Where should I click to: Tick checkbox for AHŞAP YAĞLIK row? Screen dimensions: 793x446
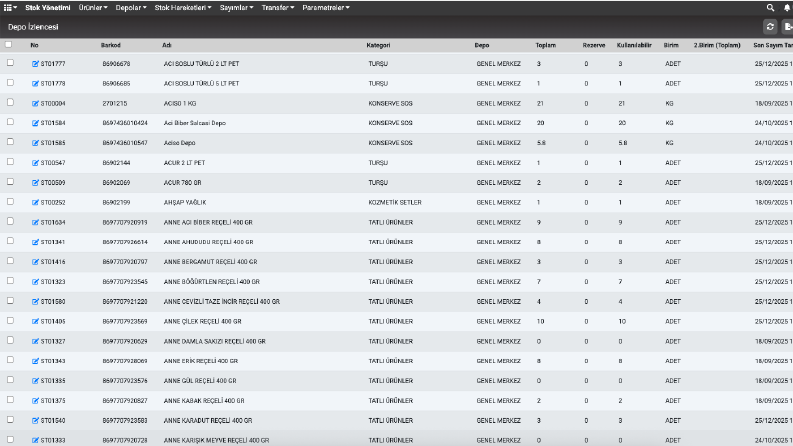[x=10, y=201]
